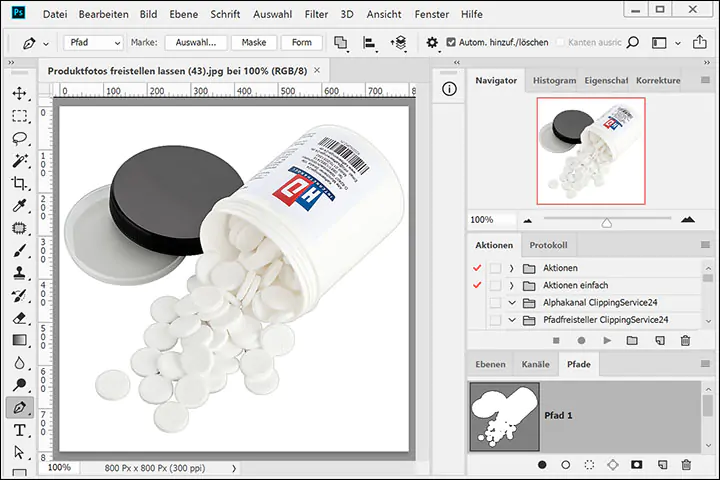The width and height of the screenshot is (720, 480).
Task: Select the Rectangular Marquee tool
Action: 19,116
